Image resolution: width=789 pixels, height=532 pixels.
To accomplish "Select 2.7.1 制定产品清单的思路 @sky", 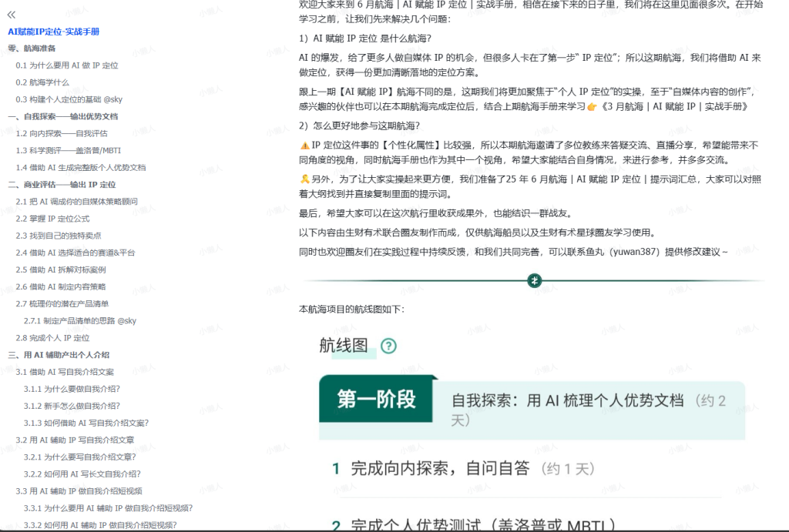I will 80,321.
